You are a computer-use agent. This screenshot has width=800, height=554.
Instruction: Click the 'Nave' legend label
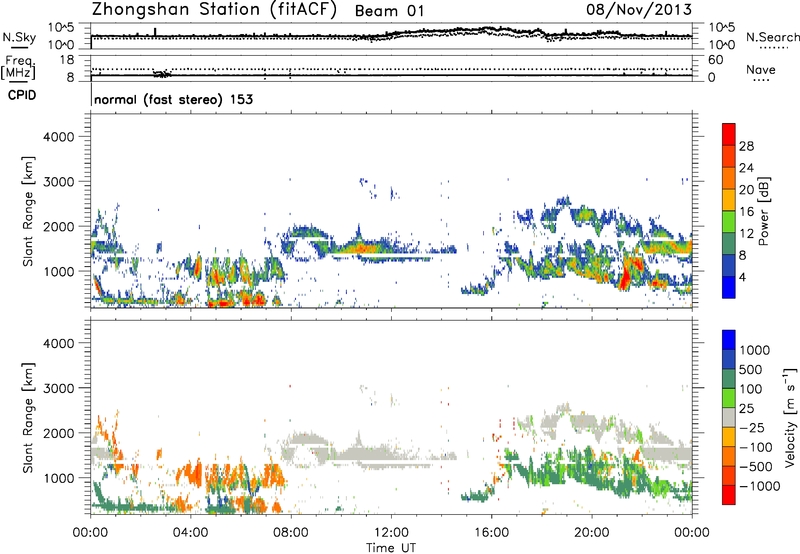[761, 69]
